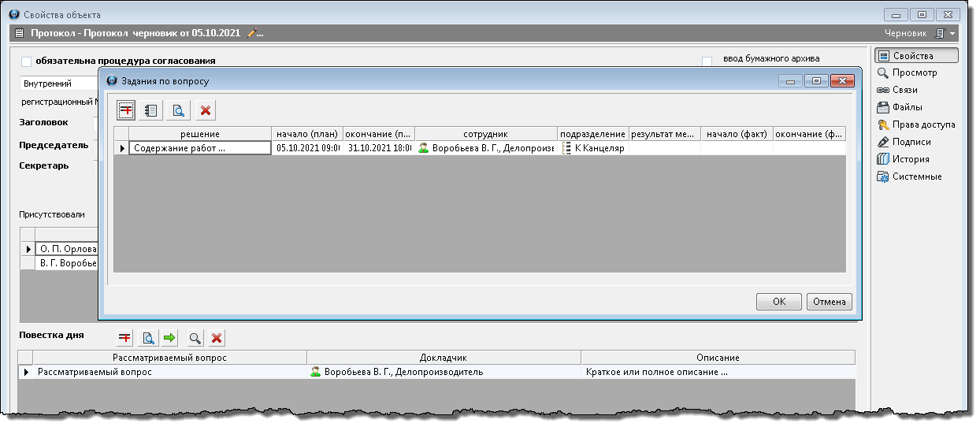
Task: Click the add row icon beside Повестка дня
Action: tap(124, 338)
